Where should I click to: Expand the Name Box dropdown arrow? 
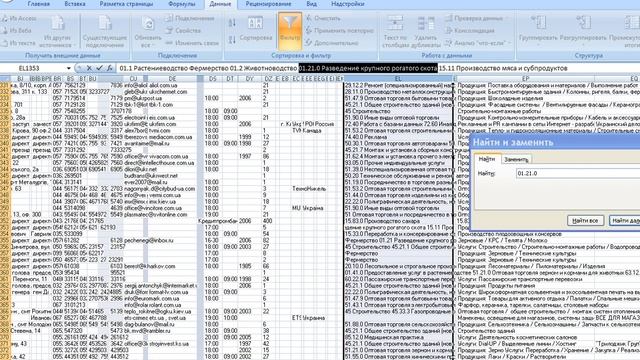pyautogui.click(x=69, y=68)
